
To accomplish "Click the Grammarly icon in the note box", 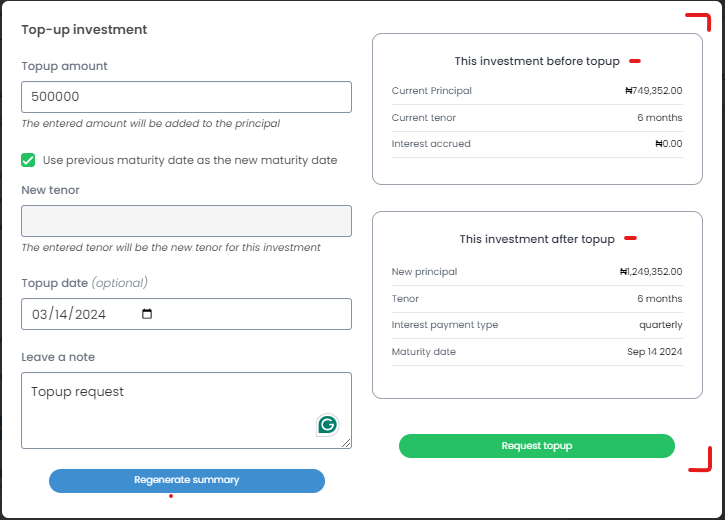I will tap(327, 425).
